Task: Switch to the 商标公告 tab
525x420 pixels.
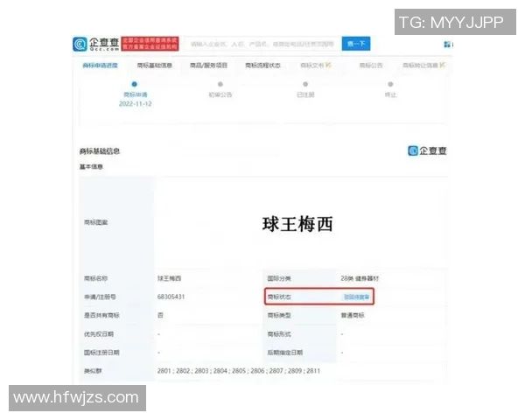Action: coord(371,66)
